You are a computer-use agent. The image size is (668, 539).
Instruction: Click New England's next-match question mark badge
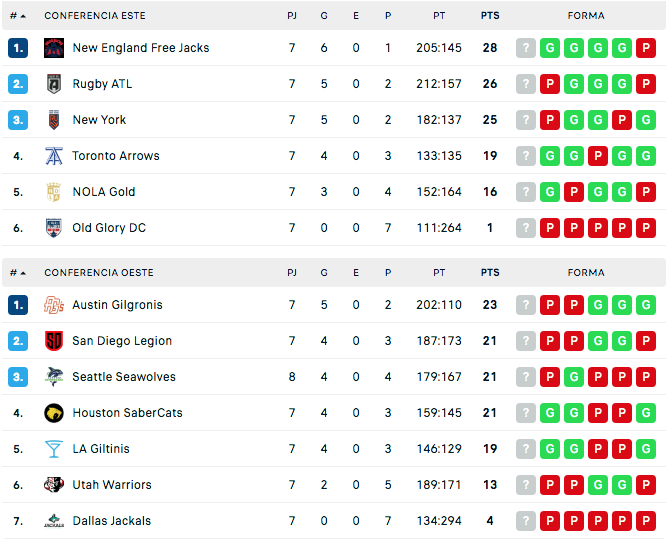pos(526,48)
